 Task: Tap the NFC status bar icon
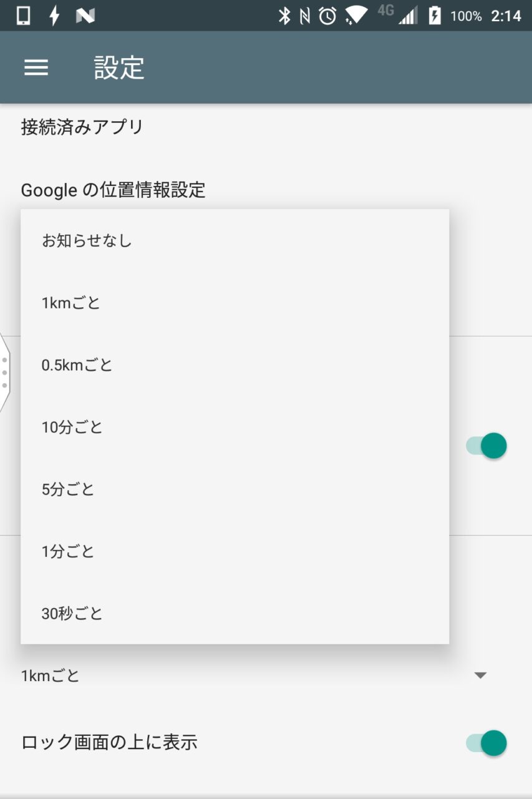[305, 16]
